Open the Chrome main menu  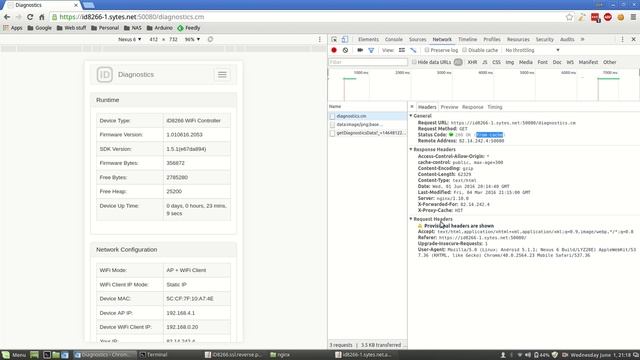tap(633, 17)
